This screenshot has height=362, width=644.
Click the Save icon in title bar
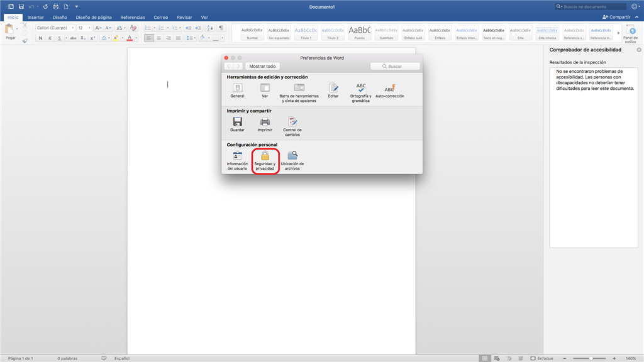coord(21,6)
